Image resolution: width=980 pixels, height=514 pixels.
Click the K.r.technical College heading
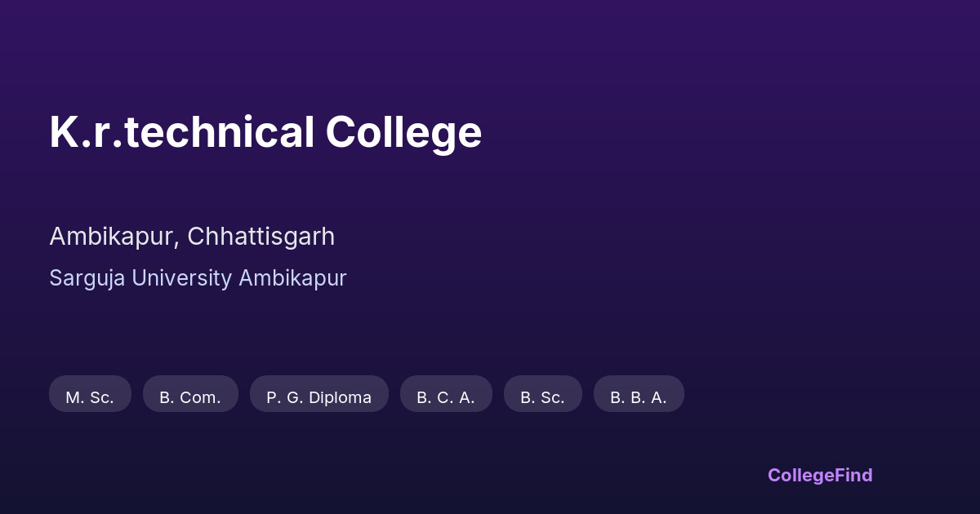(265, 132)
